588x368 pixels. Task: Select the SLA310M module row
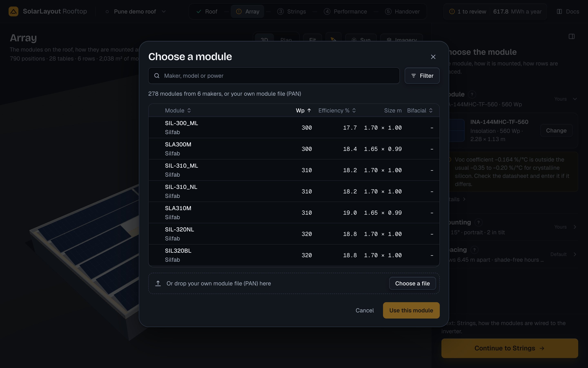point(294,212)
